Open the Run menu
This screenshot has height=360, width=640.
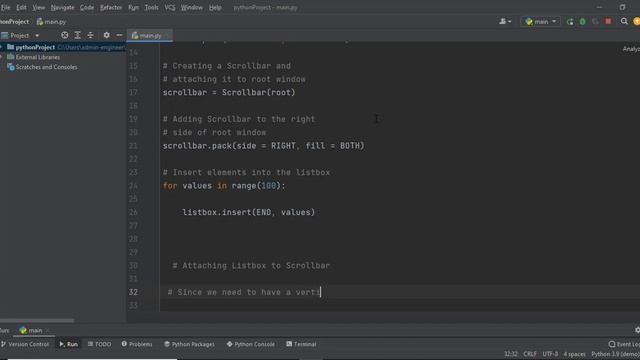point(133,7)
